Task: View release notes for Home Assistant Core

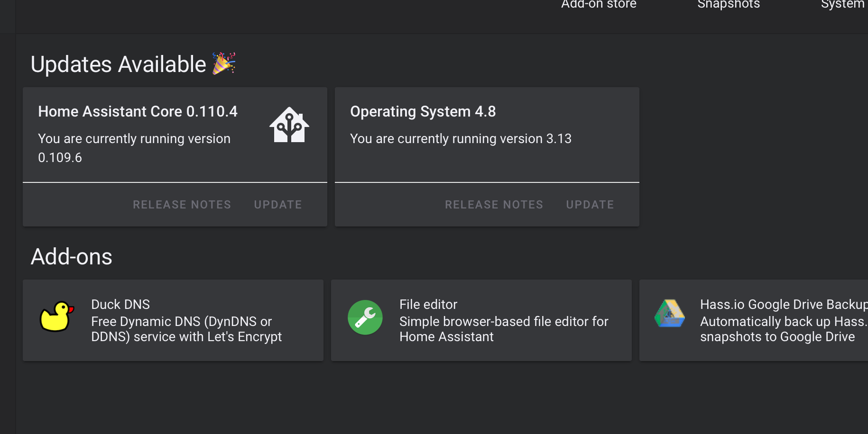Action: click(x=182, y=205)
